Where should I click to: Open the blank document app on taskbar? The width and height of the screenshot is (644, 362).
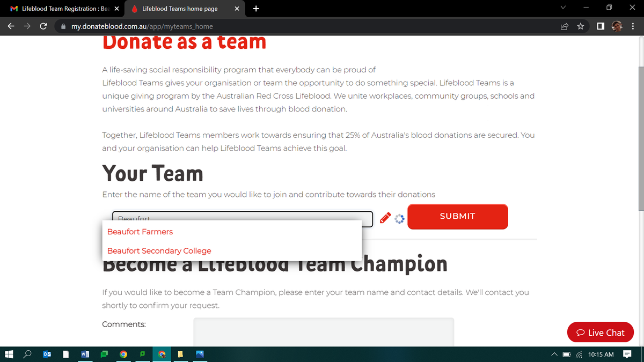[65, 354]
